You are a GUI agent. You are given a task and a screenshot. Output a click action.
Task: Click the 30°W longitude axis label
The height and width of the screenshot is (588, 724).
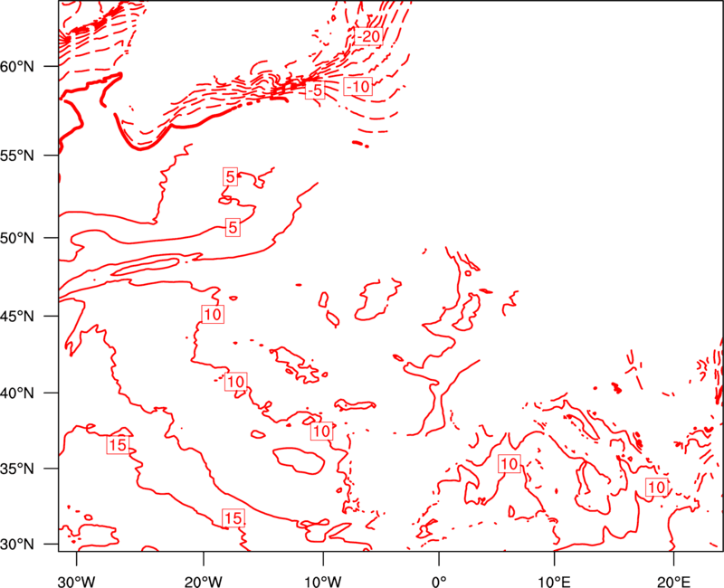[x=76, y=582]
